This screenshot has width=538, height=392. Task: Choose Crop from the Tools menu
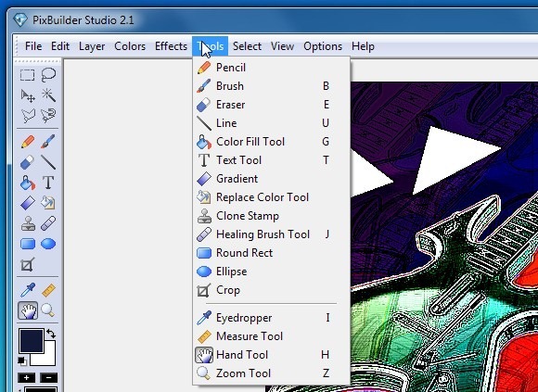(x=272, y=290)
